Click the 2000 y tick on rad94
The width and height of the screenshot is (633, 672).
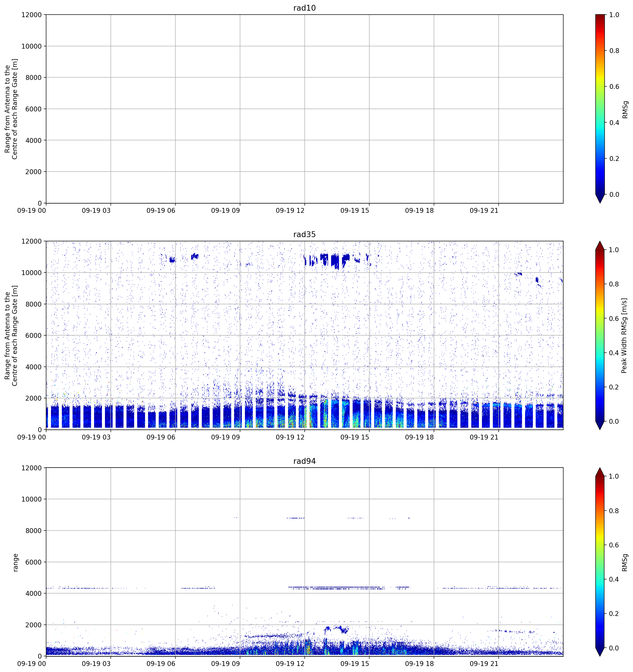(x=33, y=625)
